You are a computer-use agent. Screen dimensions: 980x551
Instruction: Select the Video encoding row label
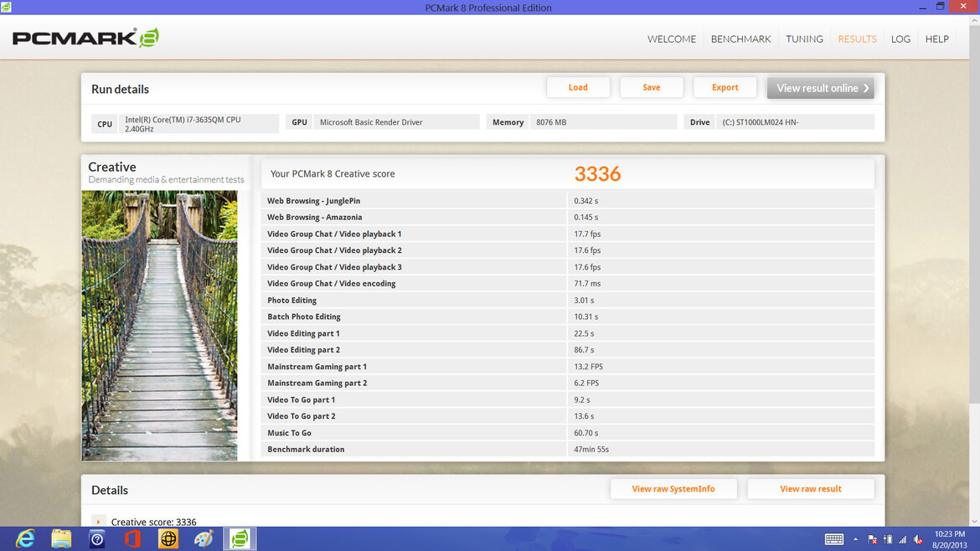click(331, 284)
